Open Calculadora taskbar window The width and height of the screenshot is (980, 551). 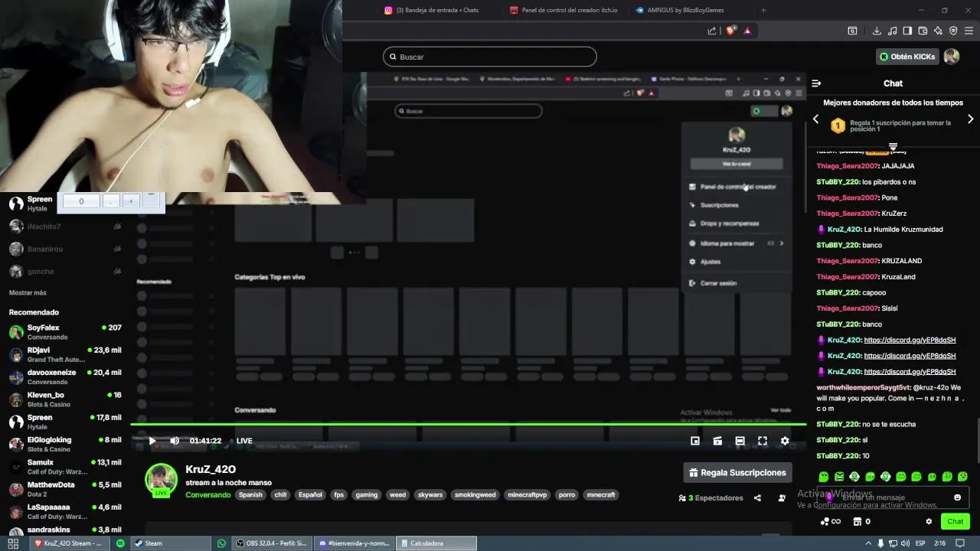pos(436,543)
